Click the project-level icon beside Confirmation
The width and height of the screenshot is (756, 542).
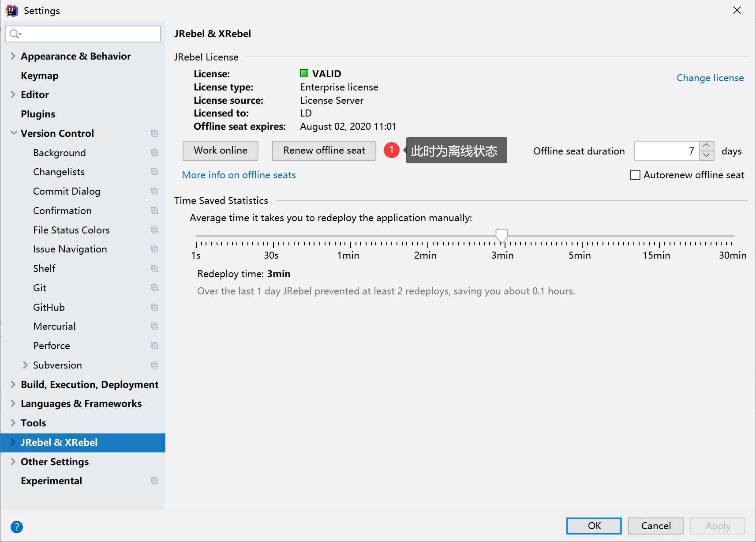click(154, 211)
